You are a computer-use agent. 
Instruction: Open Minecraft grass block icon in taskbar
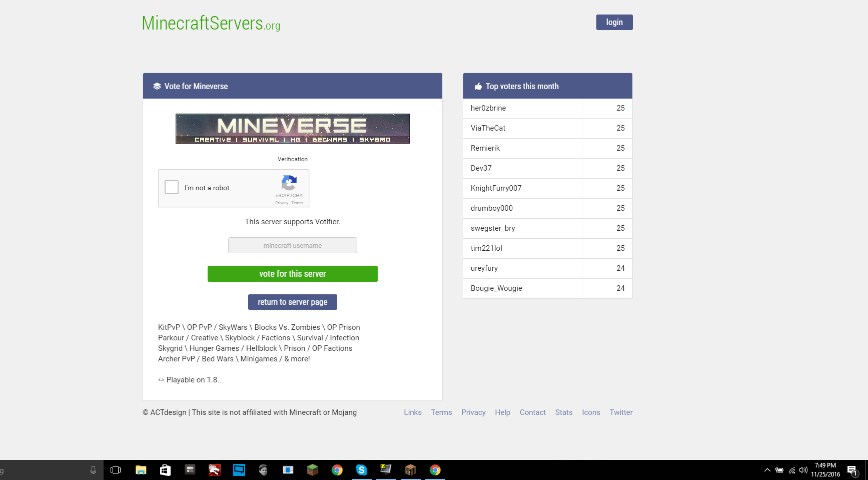tap(313, 470)
